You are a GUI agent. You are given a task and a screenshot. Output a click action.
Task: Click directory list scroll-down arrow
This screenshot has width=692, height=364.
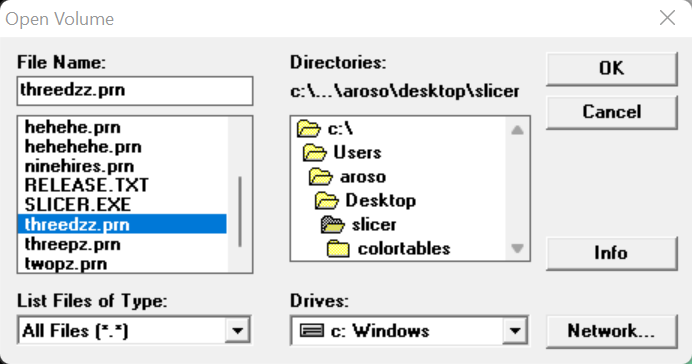tap(517, 248)
